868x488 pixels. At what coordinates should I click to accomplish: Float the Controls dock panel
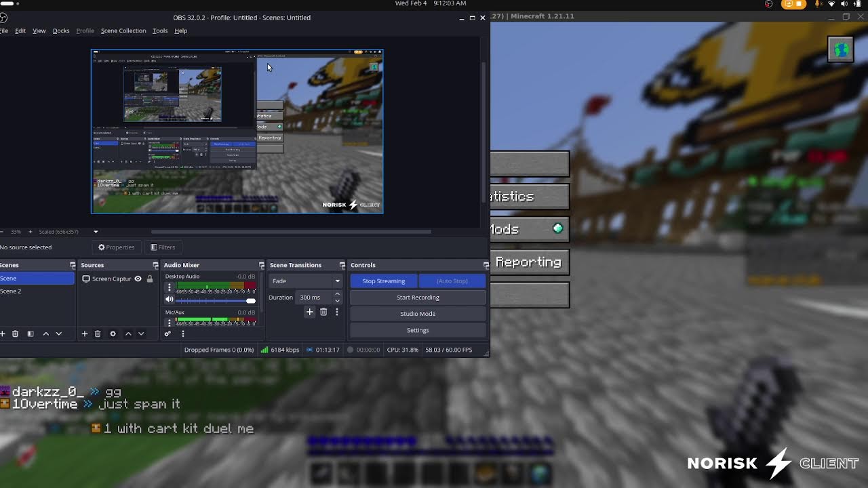point(486,265)
